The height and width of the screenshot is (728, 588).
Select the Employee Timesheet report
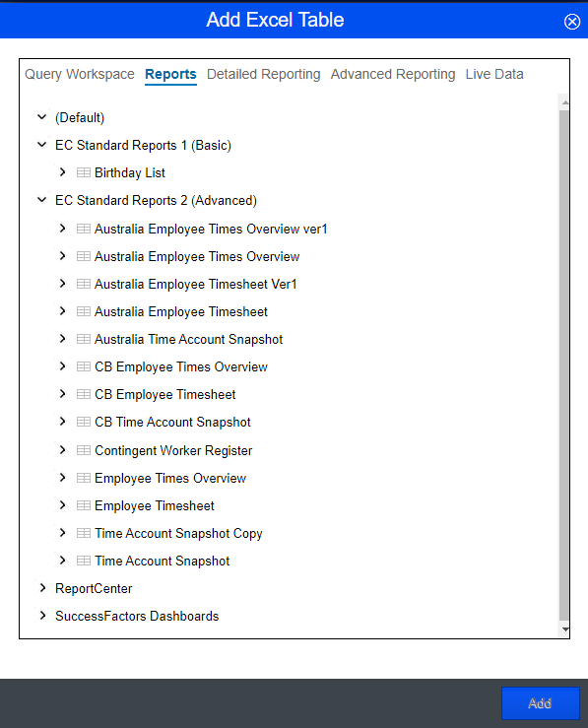tap(154, 505)
